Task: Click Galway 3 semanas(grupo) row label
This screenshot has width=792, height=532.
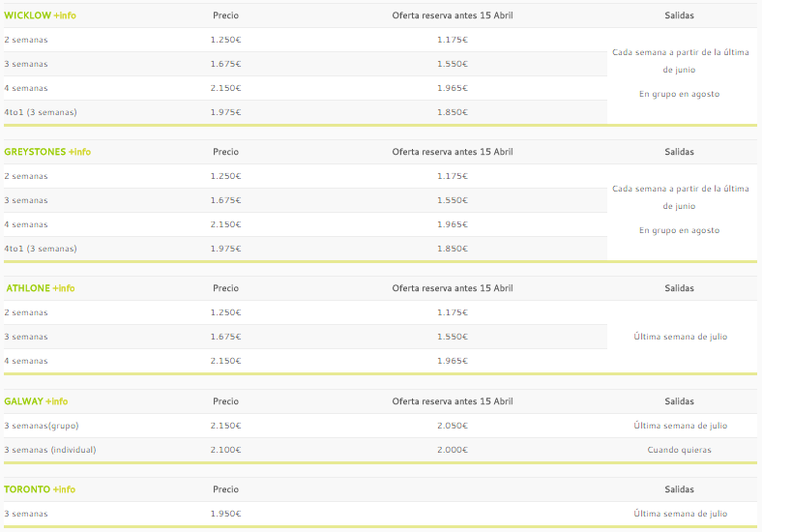Action: click(x=42, y=426)
